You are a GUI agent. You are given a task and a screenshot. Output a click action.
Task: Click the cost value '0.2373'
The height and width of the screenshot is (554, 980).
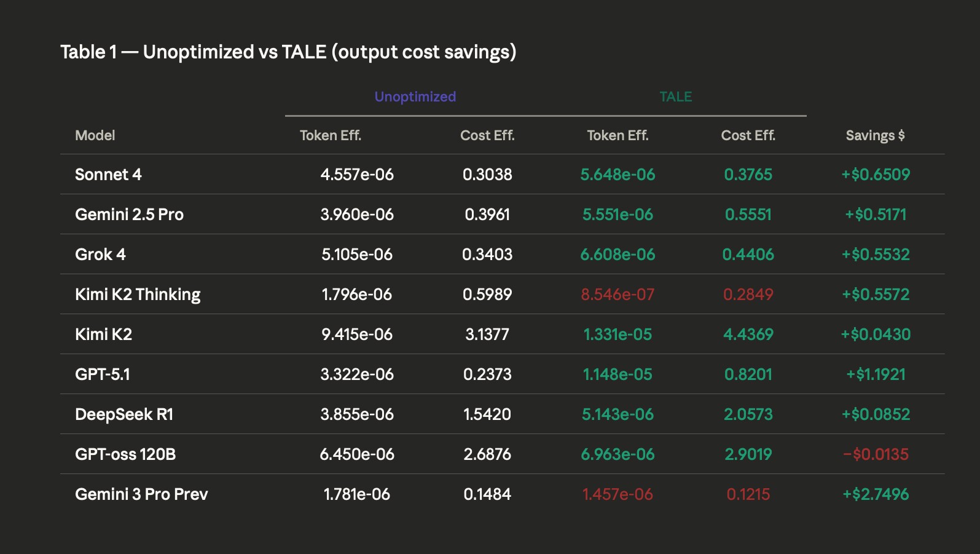(x=487, y=374)
